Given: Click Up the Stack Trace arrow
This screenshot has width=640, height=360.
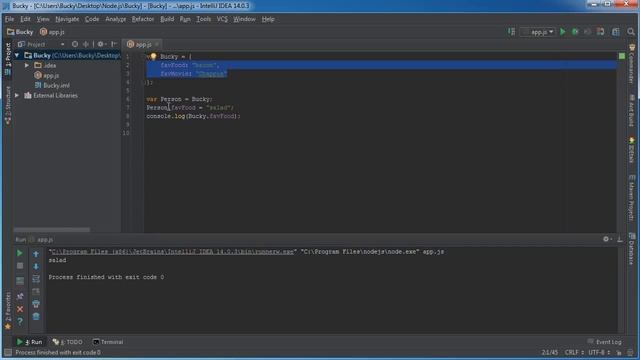Looking at the screenshot, I should (36, 254).
